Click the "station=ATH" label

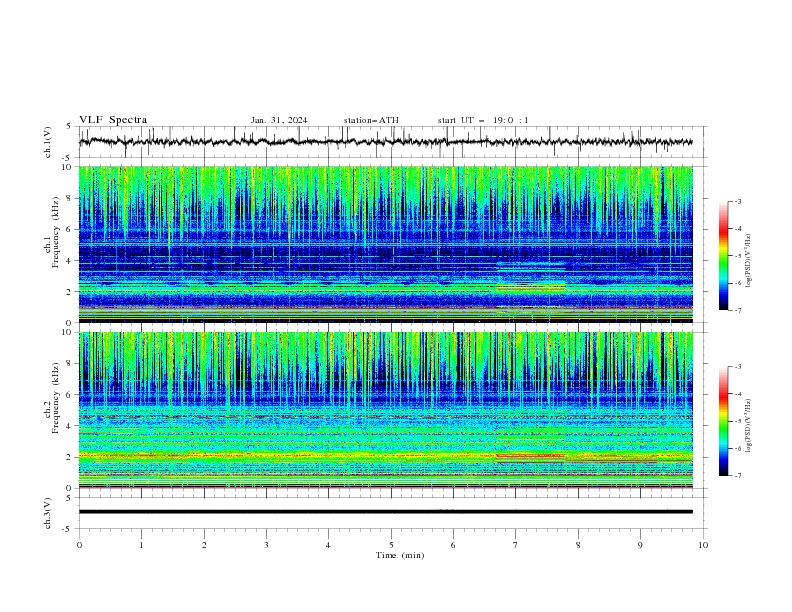pyautogui.click(x=371, y=120)
